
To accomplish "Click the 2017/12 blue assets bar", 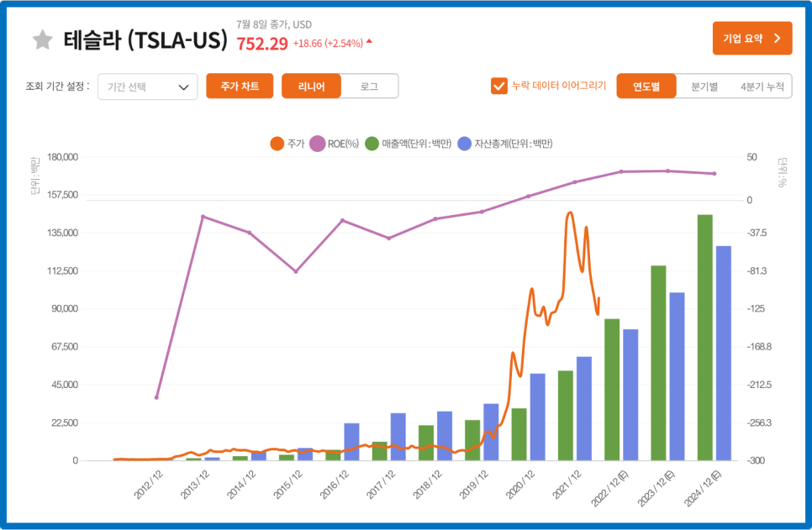I will [398, 437].
